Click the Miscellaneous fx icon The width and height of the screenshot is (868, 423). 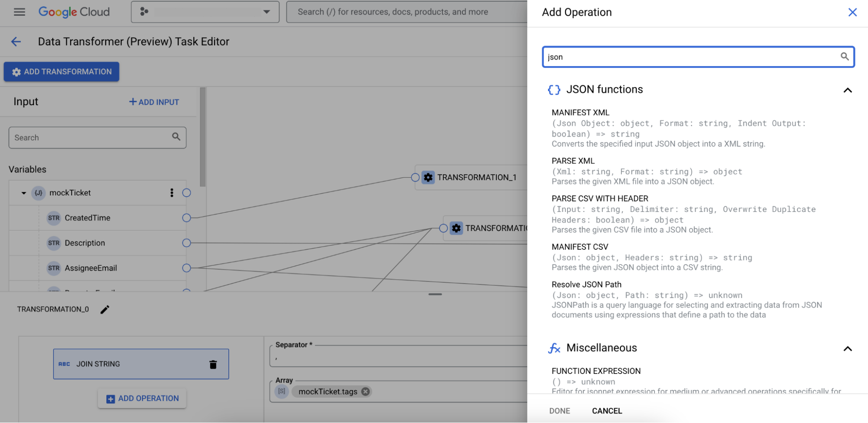[x=554, y=348]
